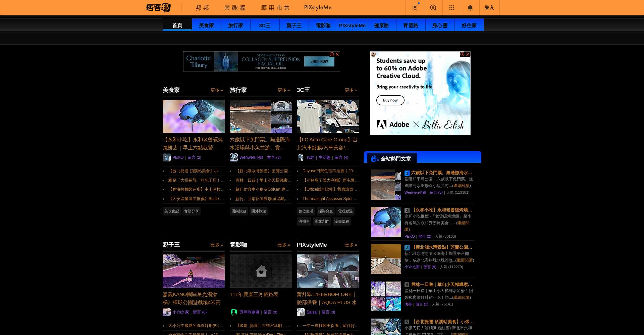This screenshot has height=335, width=644.
Task: Select the 首頁 tab
Action: (177, 25)
